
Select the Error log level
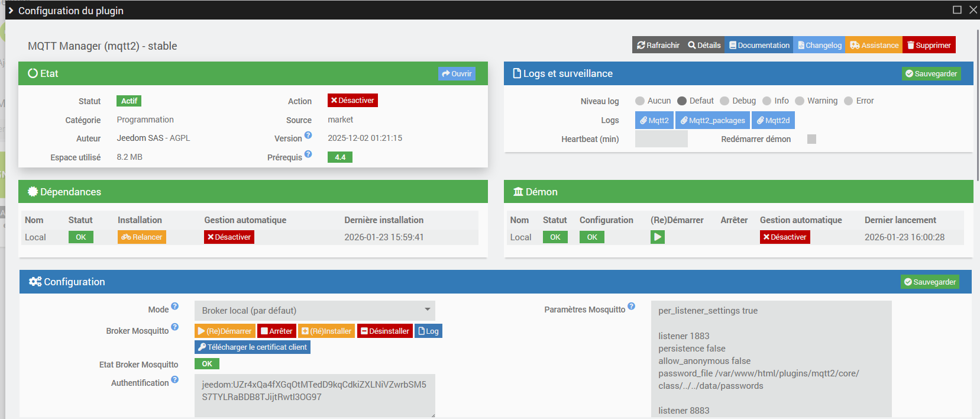coord(849,101)
